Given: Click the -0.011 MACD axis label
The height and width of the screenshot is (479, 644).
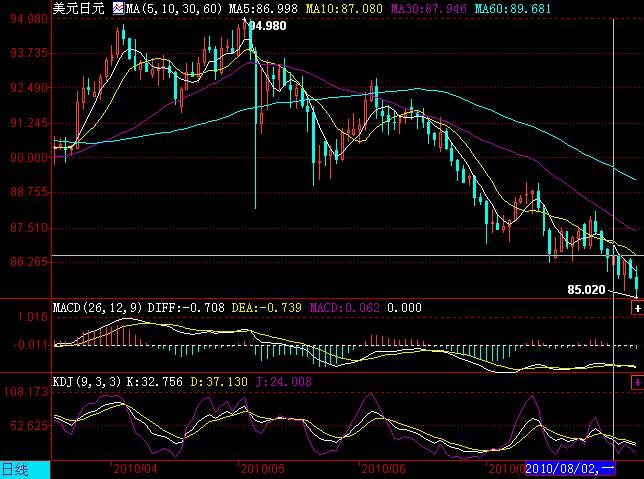Looking at the screenshot, I should point(30,344).
